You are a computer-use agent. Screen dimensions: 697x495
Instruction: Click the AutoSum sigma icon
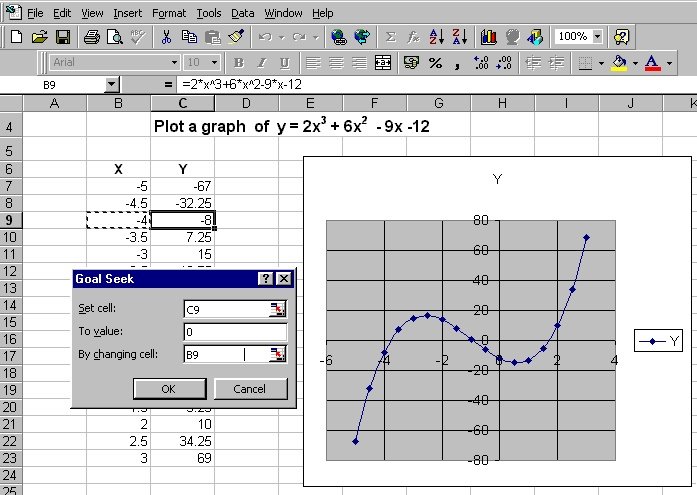(x=391, y=37)
